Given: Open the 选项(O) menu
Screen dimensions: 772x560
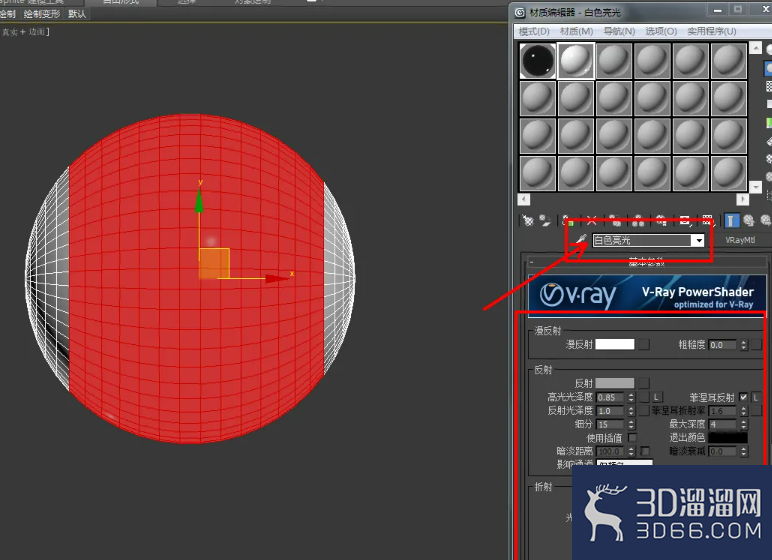Looking at the screenshot, I should [x=661, y=31].
